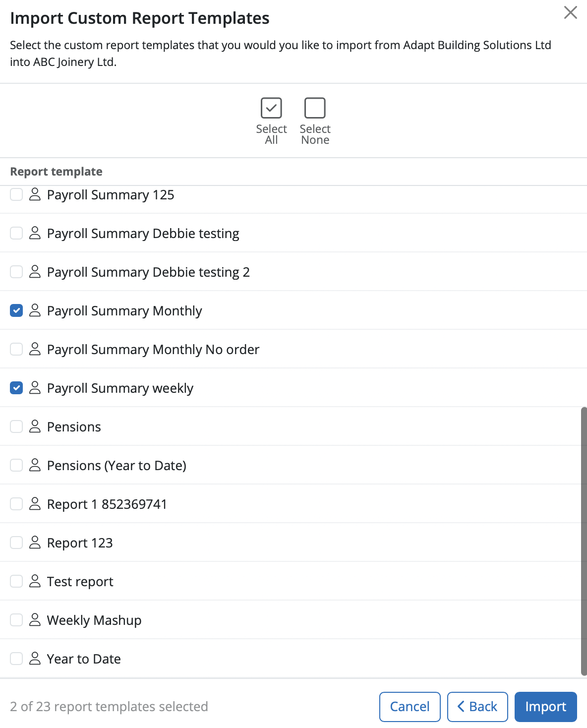
Task: Check the Report 1 852369741 checkbox
Action: point(16,504)
